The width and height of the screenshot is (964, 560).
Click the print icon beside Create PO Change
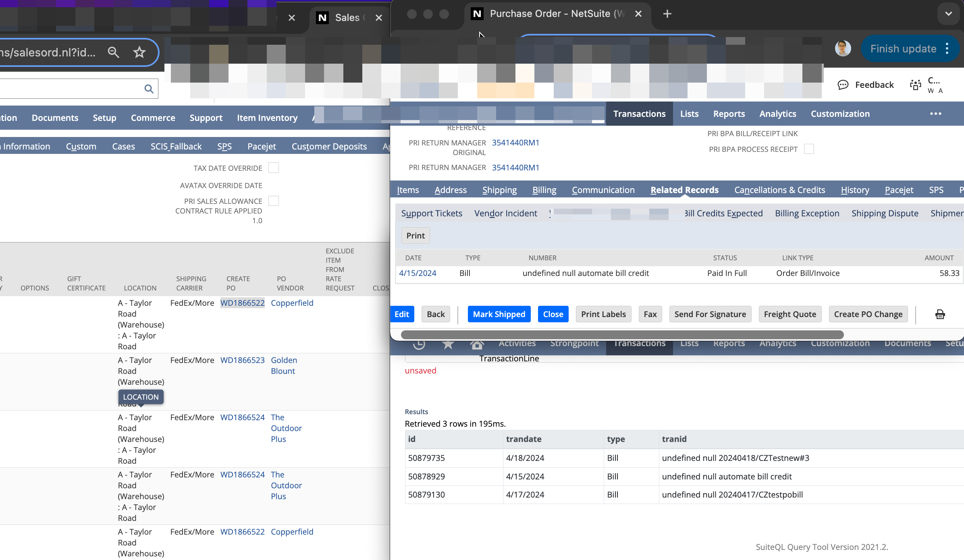pyautogui.click(x=940, y=314)
